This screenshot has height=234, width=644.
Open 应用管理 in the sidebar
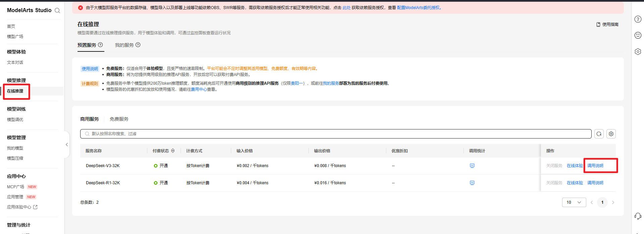[x=15, y=197]
